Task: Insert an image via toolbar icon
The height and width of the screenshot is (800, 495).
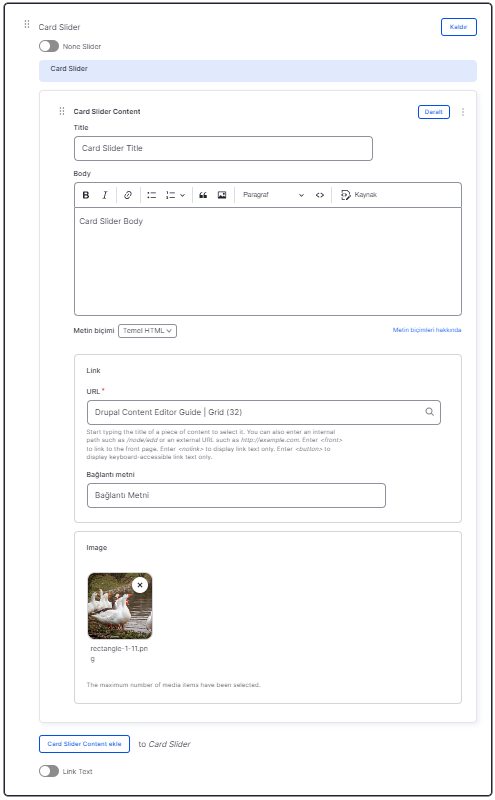Action: coord(222,195)
